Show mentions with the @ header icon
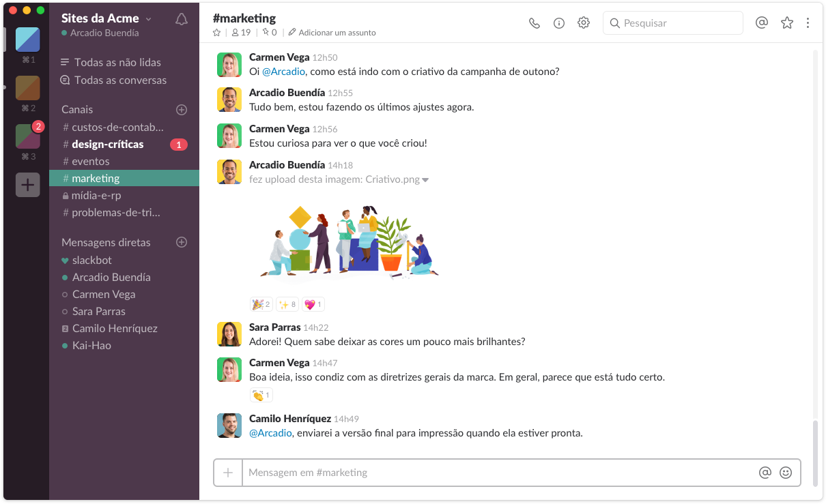The width and height of the screenshot is (826, 504). coord(762,23)
